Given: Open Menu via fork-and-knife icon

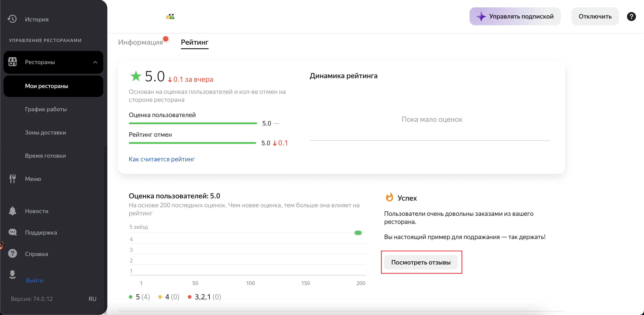Looking at the screenshot, I should (13, 178).
